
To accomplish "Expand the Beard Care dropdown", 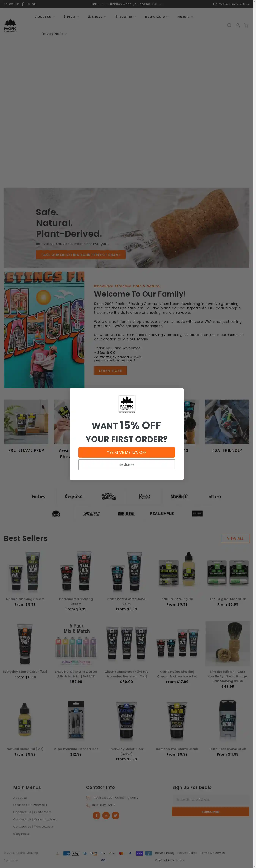I will (157, 16).
